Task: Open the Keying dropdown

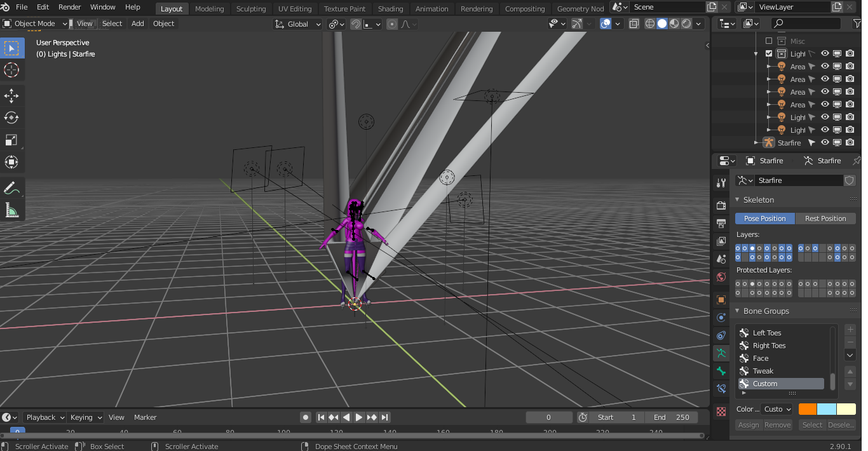Action: tap(86, 417)
